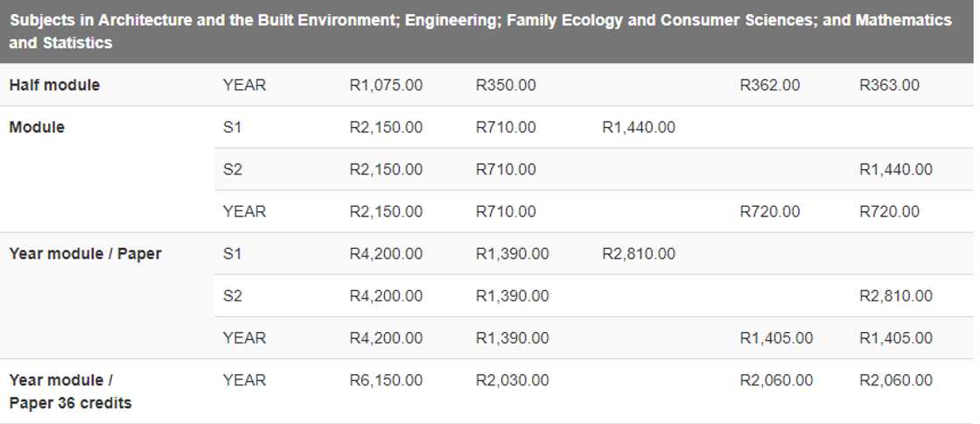Click R2,810.00 in Year module/Paper S2 row
Viewport: 980px width, 424px height.
click(x=895, y=295)
